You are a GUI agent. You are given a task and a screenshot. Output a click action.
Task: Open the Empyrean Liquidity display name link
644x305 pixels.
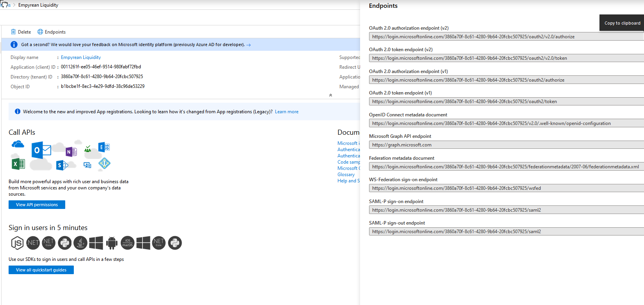pos(81,57)
